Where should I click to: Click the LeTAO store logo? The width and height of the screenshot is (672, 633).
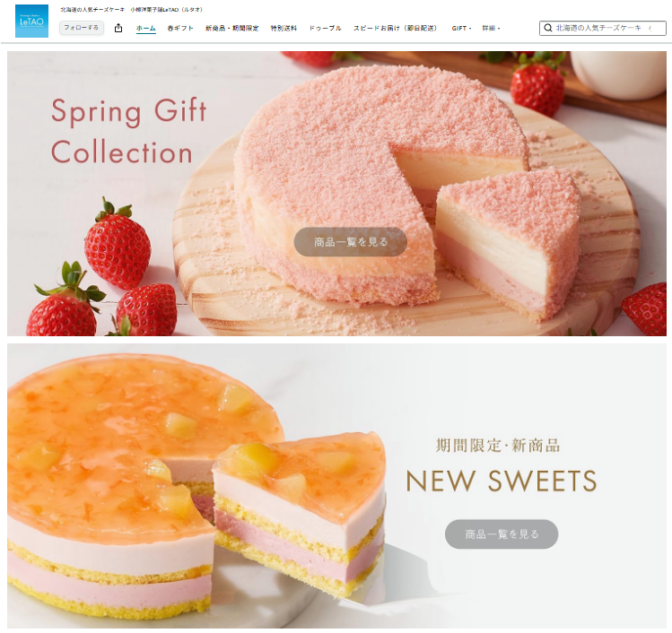(31, 21)
